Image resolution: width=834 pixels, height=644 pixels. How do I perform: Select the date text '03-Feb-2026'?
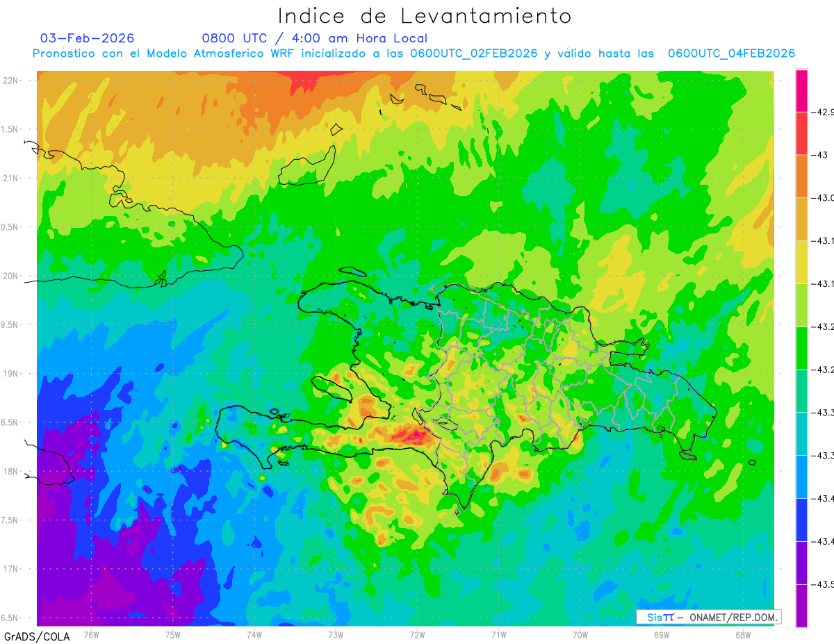(88, 38)
